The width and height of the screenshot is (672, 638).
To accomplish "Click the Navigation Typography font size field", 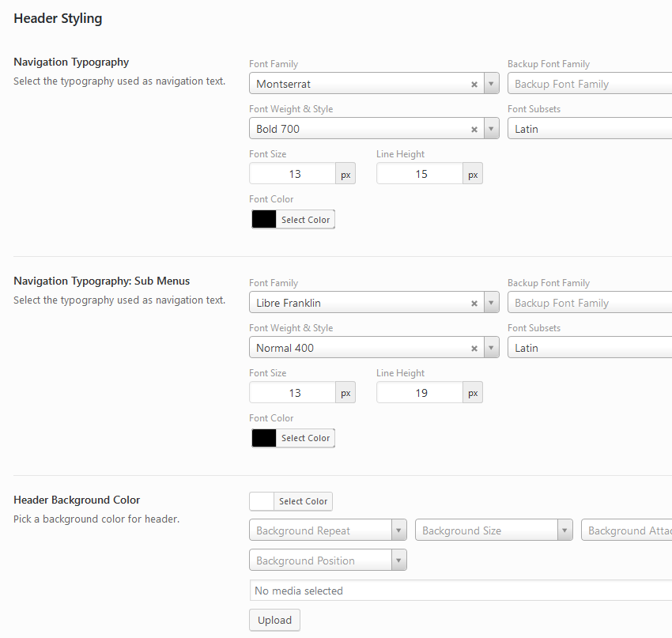I will pyautogui.click(x=293, y=174).
